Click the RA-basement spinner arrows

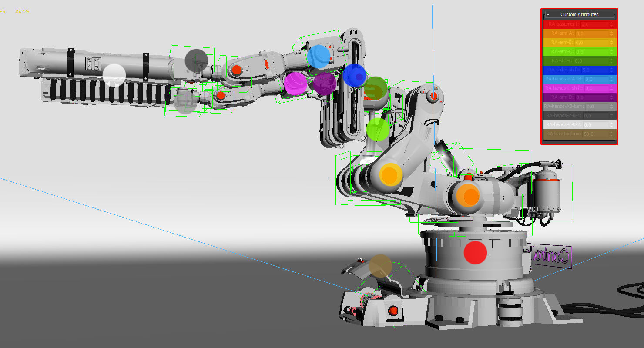point(611,24)
